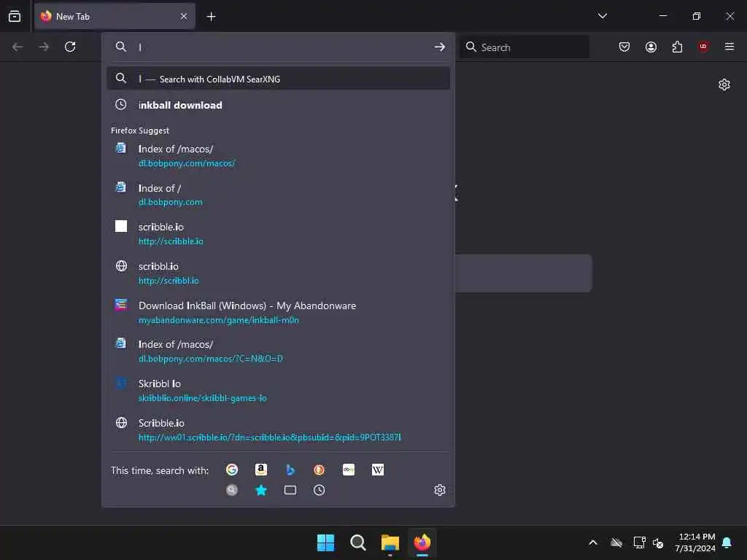The height and width of the screenshot is (560, 747).
Task: Search in History clock icon
Action: click(x=320, y=490)
